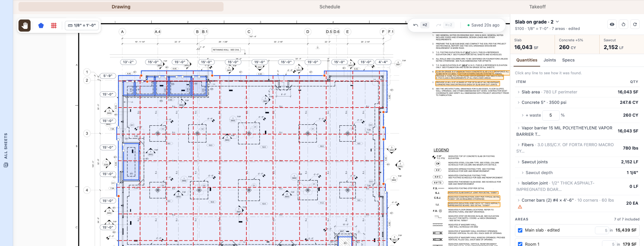Expand the Fibers row
Viewport: 644px width, 246px height.
click(x=577, y=148)
